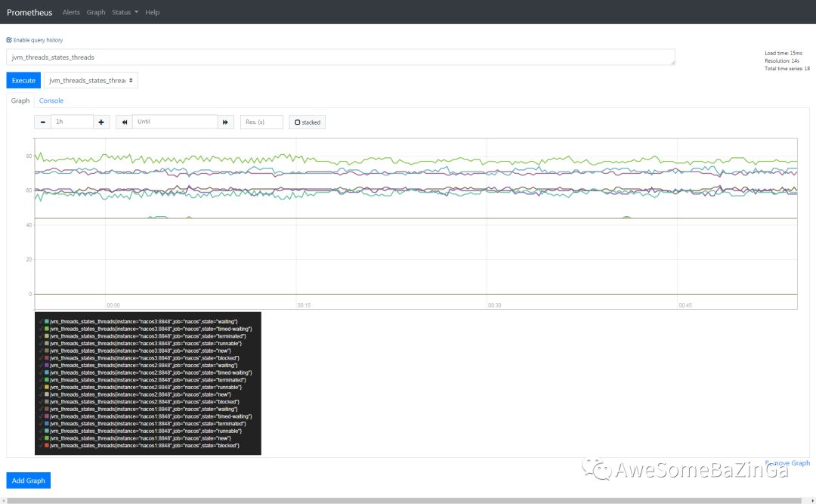Click the Total time series: 18 text

coord(787,69)
